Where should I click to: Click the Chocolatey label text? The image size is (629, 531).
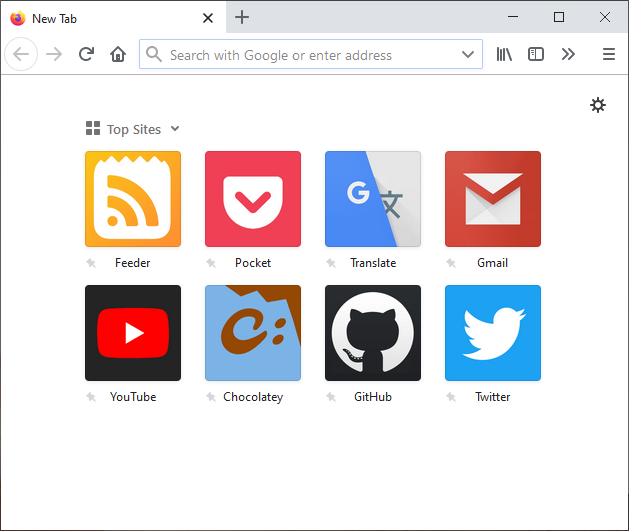coord(253,397)
